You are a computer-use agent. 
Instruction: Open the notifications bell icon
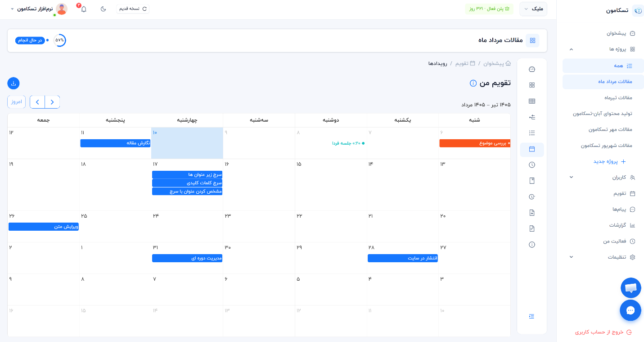[83, 9]
